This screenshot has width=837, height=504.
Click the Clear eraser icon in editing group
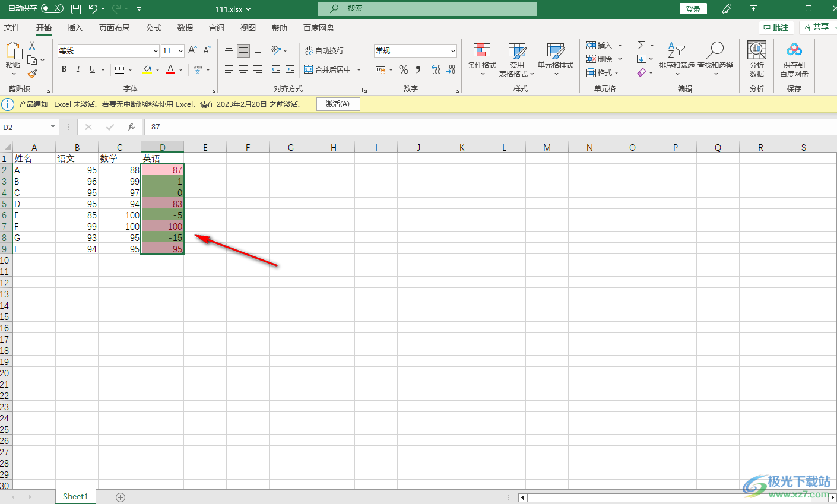tap(641, 72)
